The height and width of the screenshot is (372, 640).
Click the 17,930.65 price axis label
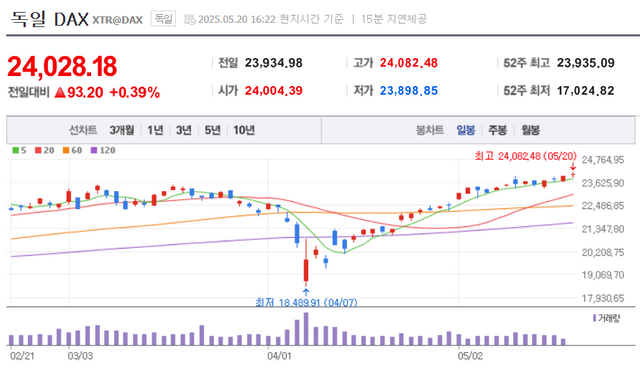(x=603, y=298)
